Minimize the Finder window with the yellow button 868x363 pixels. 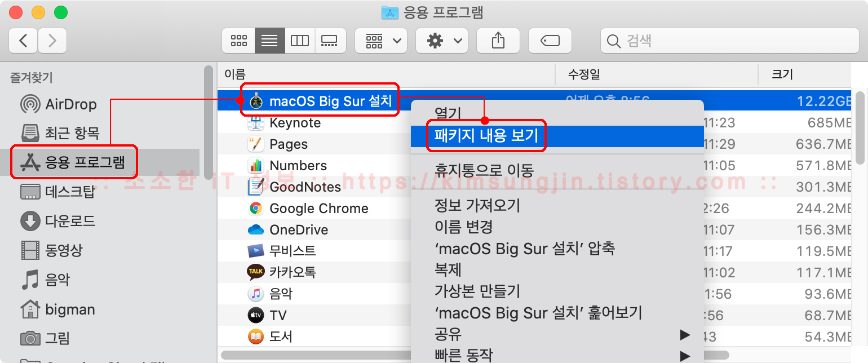click(38, 12)
